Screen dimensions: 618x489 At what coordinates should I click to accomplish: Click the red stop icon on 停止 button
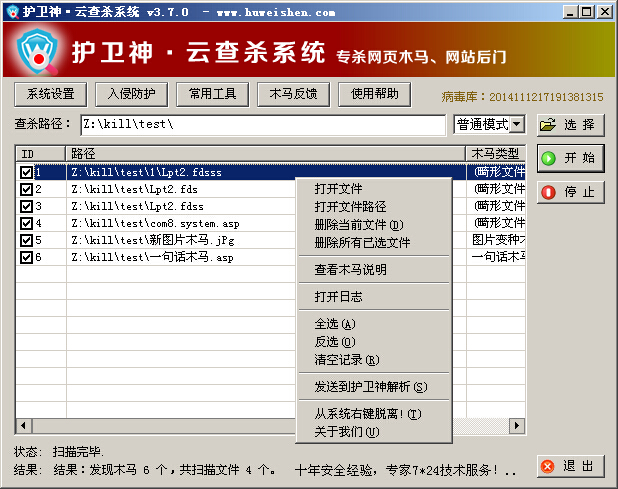(x=548, y=192)
